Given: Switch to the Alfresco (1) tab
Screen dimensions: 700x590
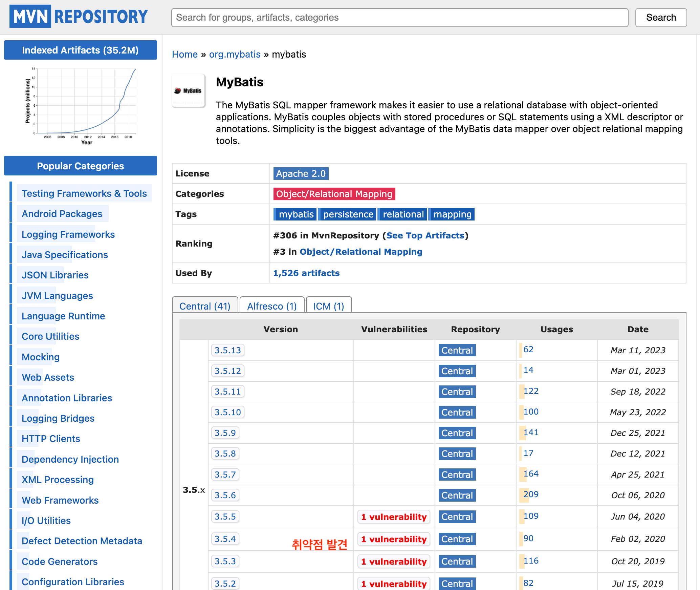Looking at the screenshot, I should [272, 306].
